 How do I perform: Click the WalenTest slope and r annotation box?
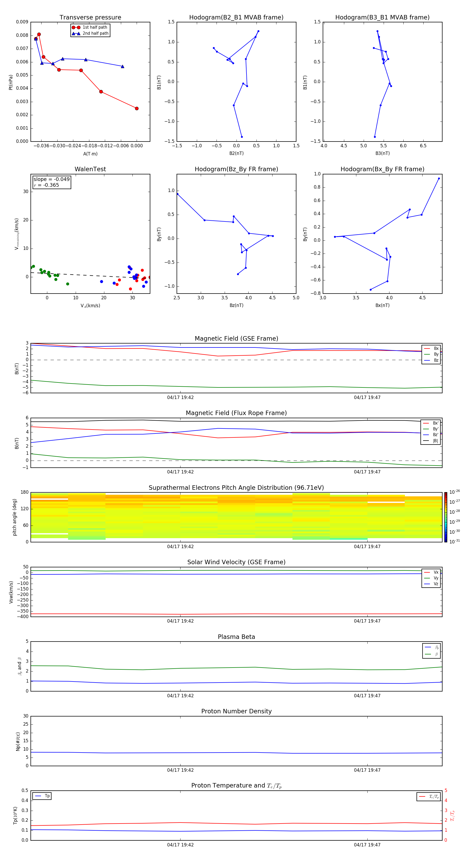click(52, 182)
